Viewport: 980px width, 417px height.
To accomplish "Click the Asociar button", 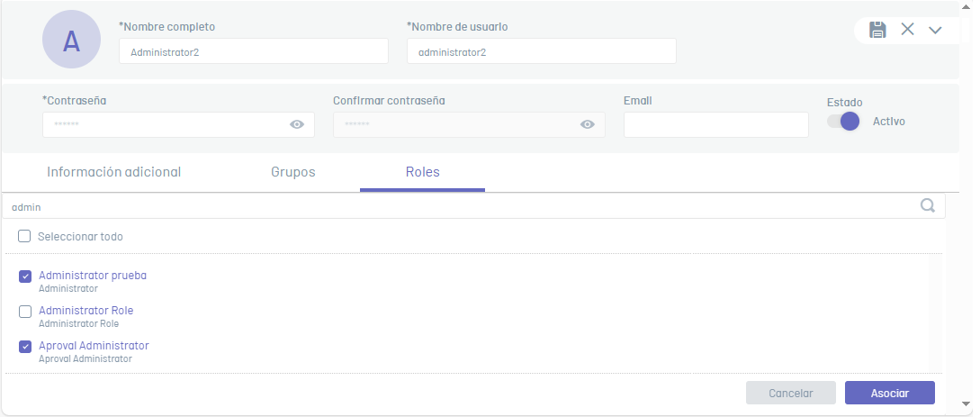I will click(889, 394).
